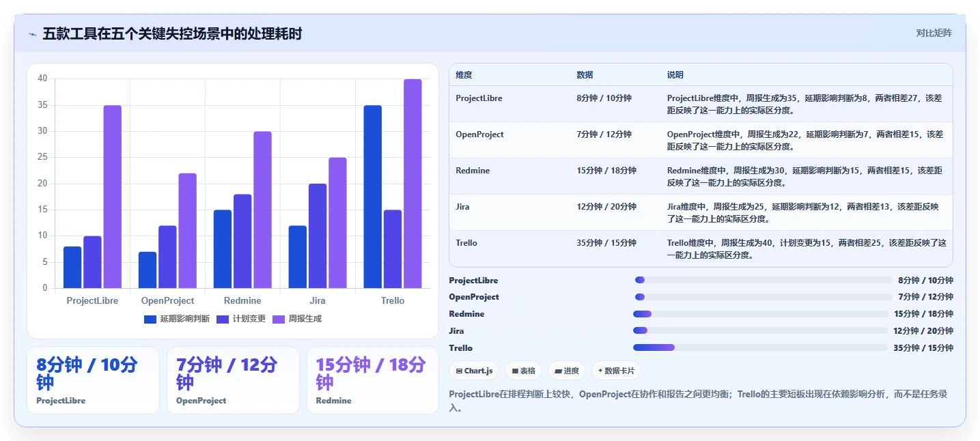Click the Chart.js tag chip

point(474,371)
